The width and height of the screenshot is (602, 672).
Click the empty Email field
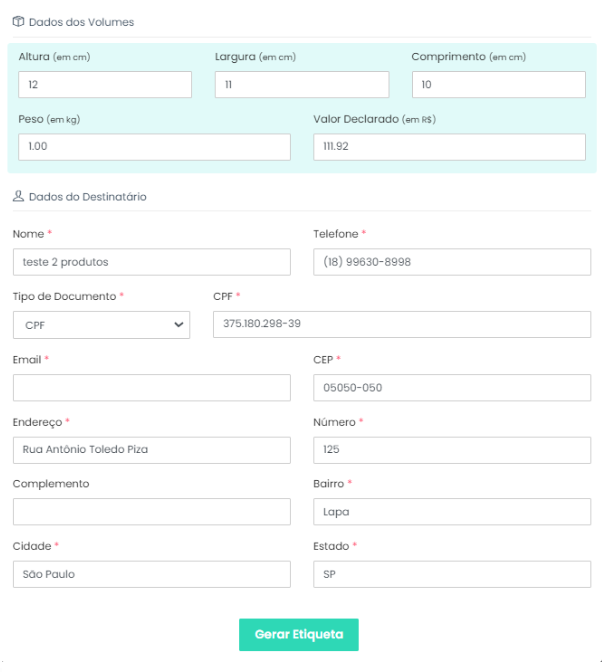151,388
